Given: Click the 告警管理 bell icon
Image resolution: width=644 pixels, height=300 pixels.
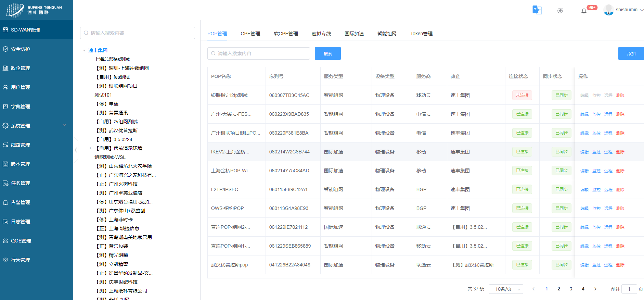Looking at the screenshot, I should click(5, 202).
